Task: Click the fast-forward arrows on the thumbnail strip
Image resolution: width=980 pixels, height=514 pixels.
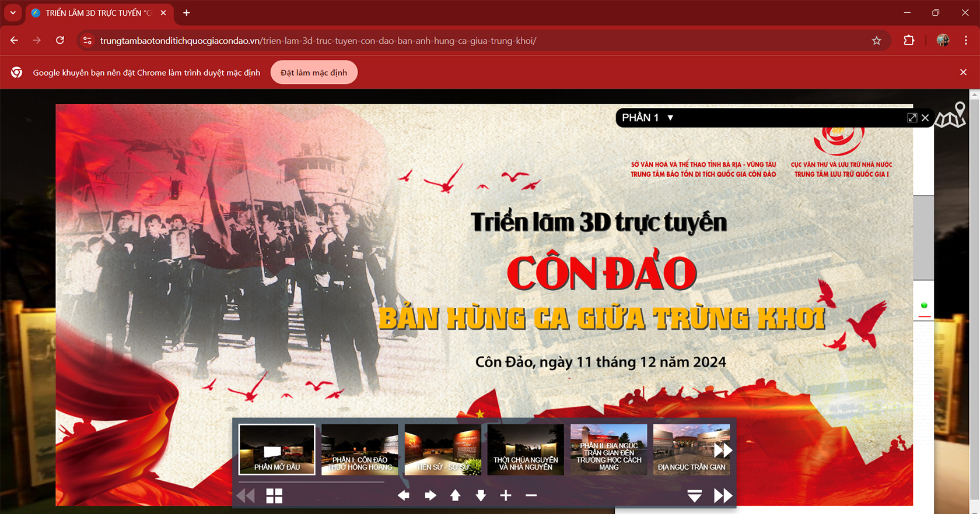Action: pyautogui.click(x=723, y=450)
